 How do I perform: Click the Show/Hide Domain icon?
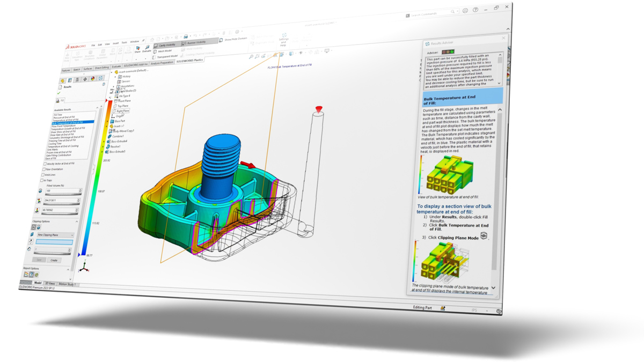221,40
